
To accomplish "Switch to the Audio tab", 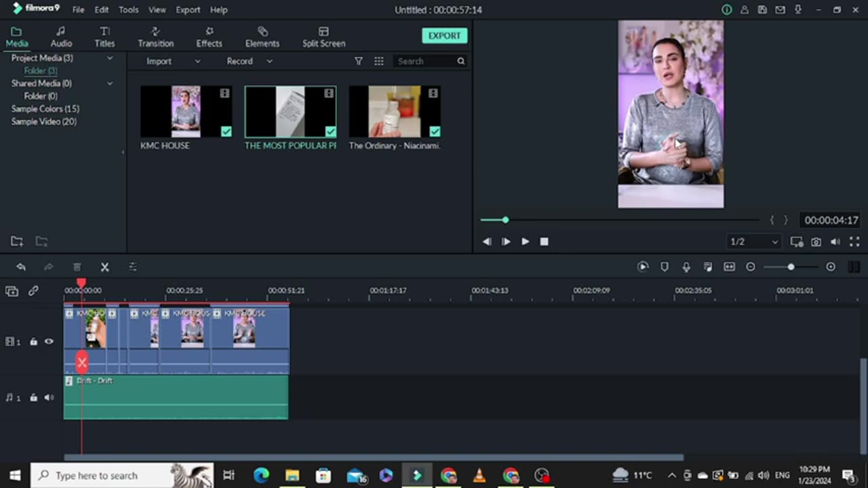I will pyautogui.click(x=61, y=37).
